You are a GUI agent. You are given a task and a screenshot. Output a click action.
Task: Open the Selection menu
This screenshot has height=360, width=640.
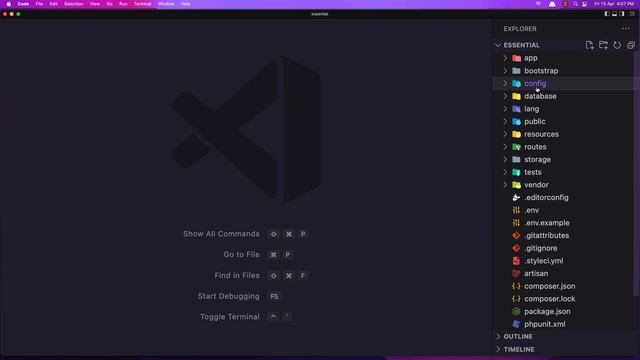point(73,4)
